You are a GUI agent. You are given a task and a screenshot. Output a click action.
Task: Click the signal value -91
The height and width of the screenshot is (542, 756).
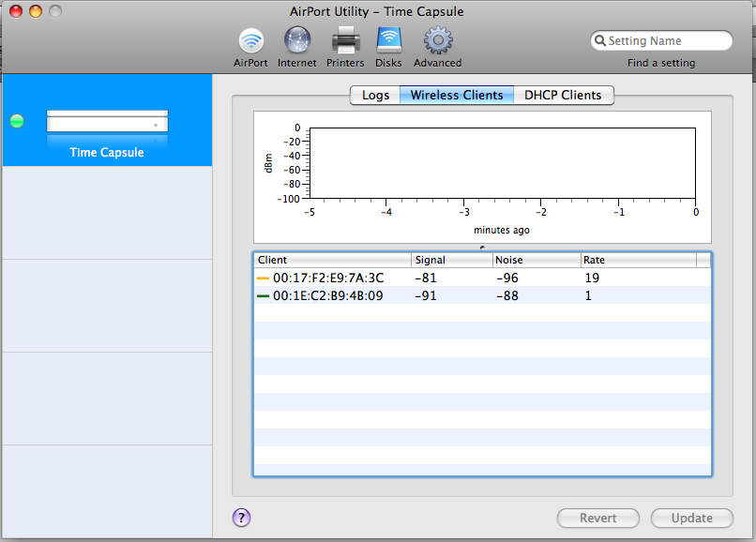click(x=426, y=296)
